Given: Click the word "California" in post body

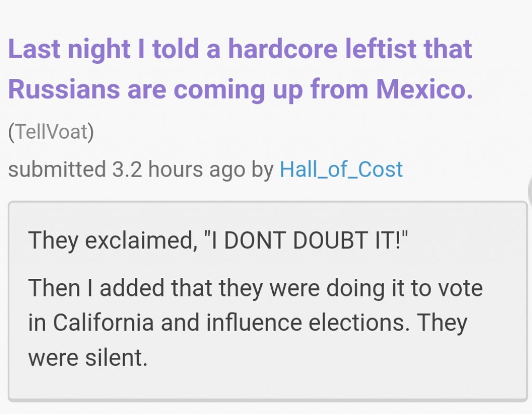Looking at the screenshot, I should pos(103,323).
